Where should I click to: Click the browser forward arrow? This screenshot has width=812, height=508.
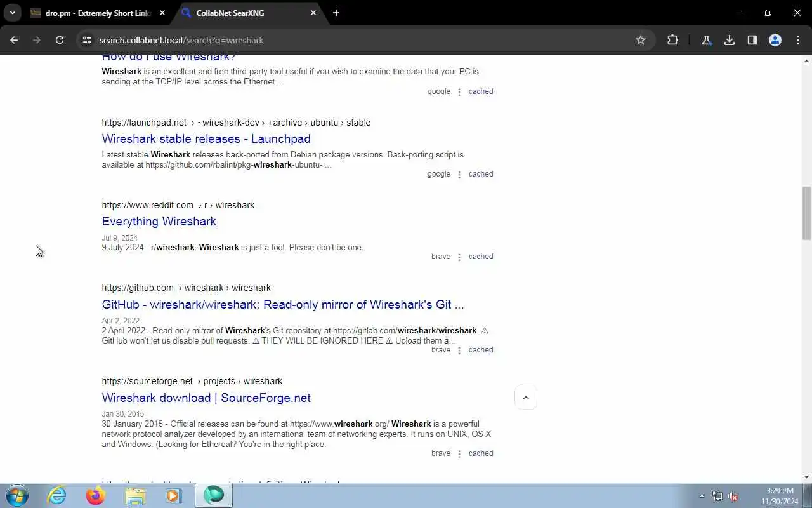coord(37,40)
